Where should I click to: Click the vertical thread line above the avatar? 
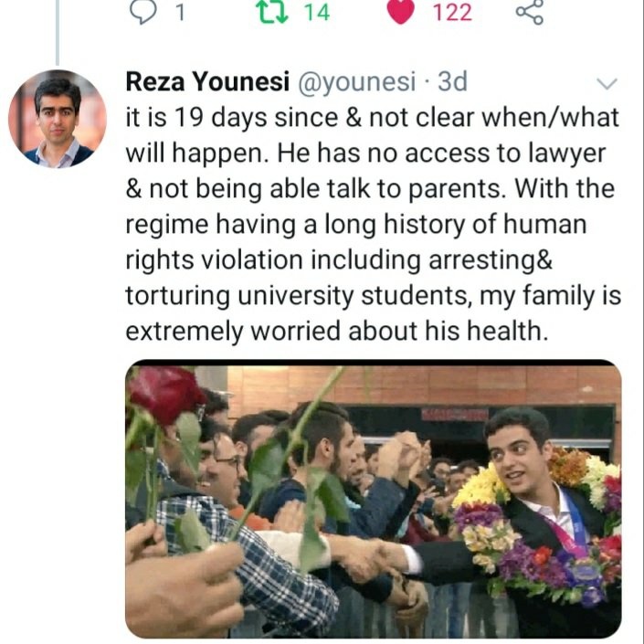click(57, 32)
